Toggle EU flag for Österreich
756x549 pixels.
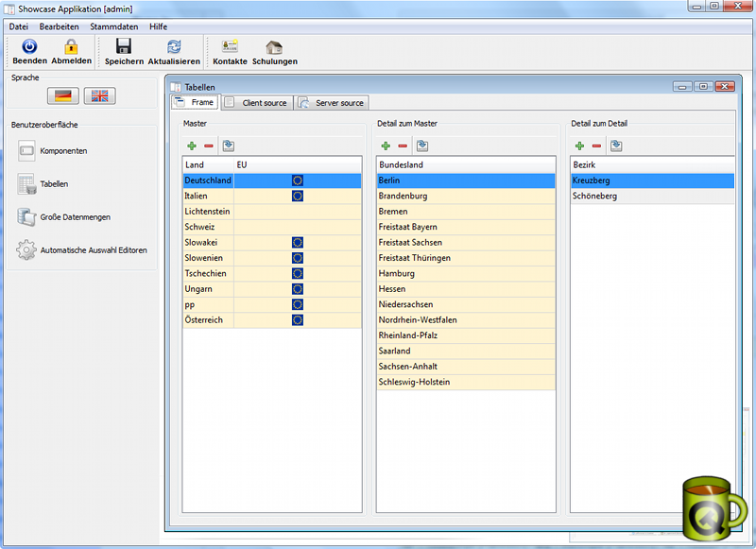point(298,320)
